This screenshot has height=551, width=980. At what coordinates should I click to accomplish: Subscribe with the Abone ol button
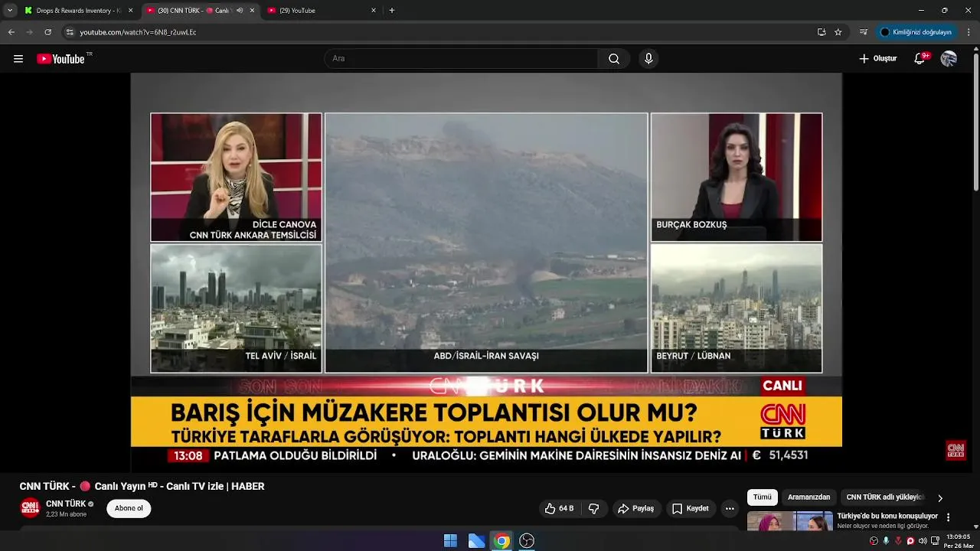(129, 508)
